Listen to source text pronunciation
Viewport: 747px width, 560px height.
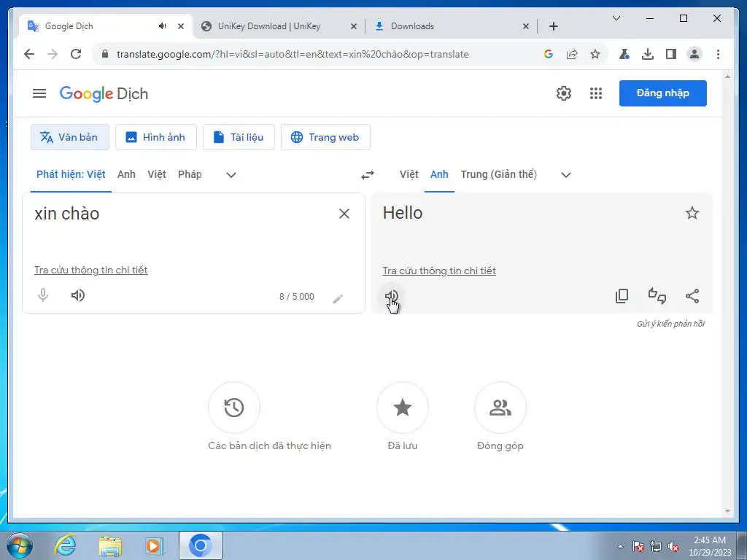click(77, 295)
